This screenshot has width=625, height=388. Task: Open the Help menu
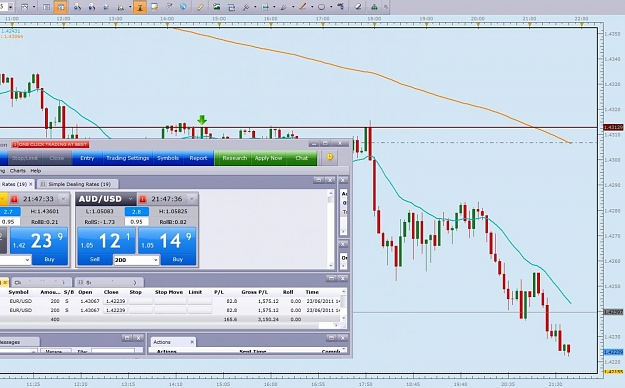36,171
